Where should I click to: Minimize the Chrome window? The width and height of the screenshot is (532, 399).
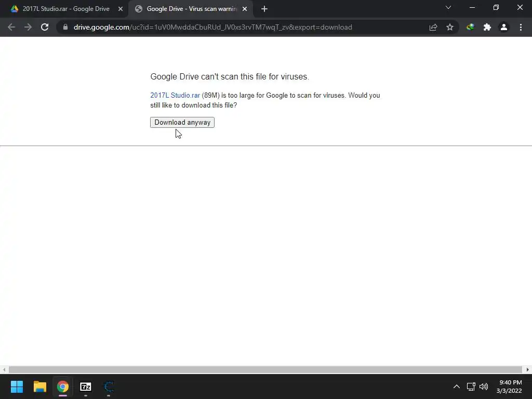pos(472,7)
